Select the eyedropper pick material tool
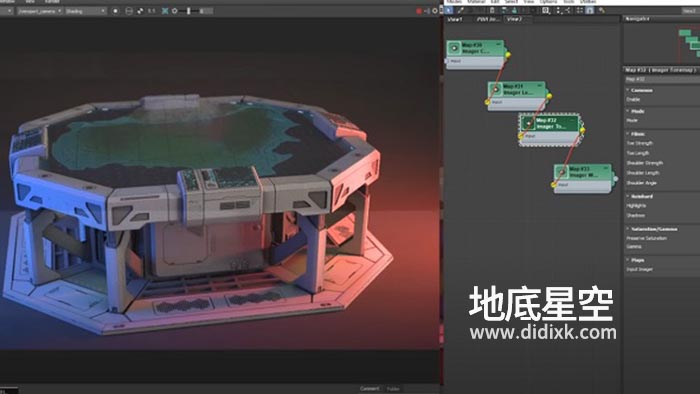 click(460, 10)
